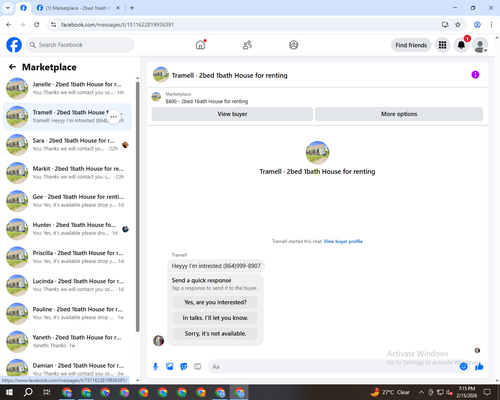500x400 pixels.
Task: Reload the page
Action: click(x=37, y=25)
